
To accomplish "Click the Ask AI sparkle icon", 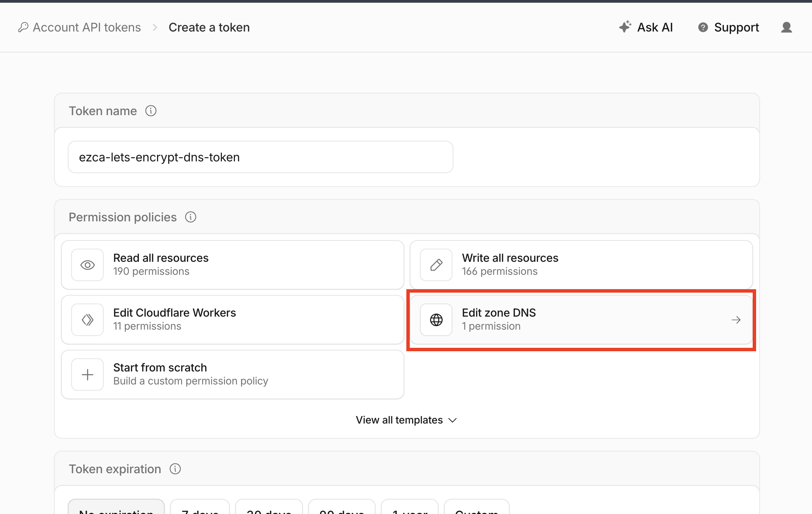I will tap(625, 27).
